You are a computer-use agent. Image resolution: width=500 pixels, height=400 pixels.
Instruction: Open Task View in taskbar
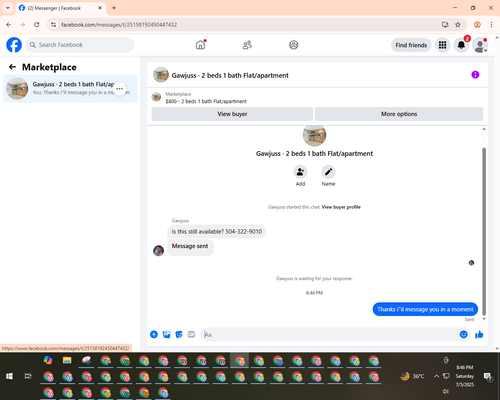[28, 376]
